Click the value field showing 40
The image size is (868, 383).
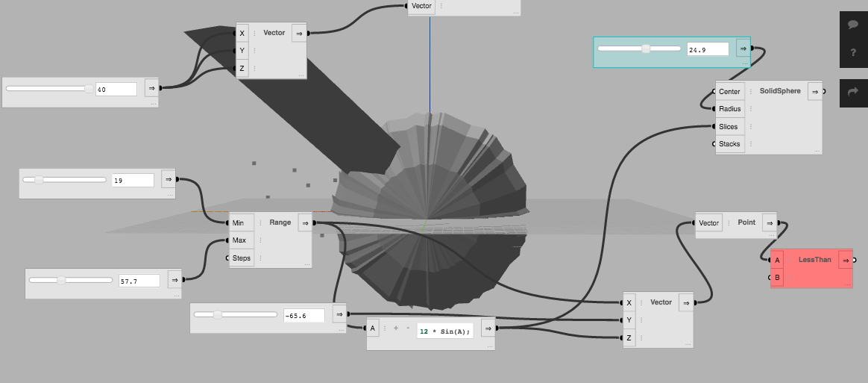[116, 89]
